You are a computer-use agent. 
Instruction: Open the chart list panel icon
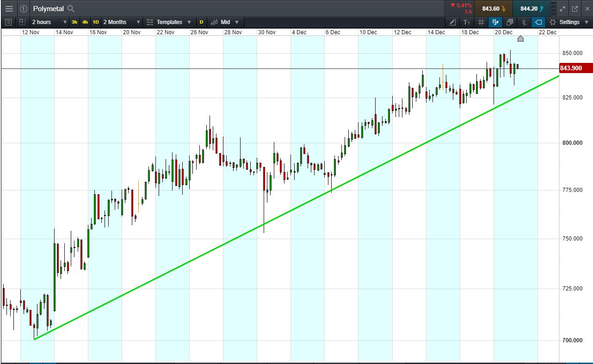(8, 22)
